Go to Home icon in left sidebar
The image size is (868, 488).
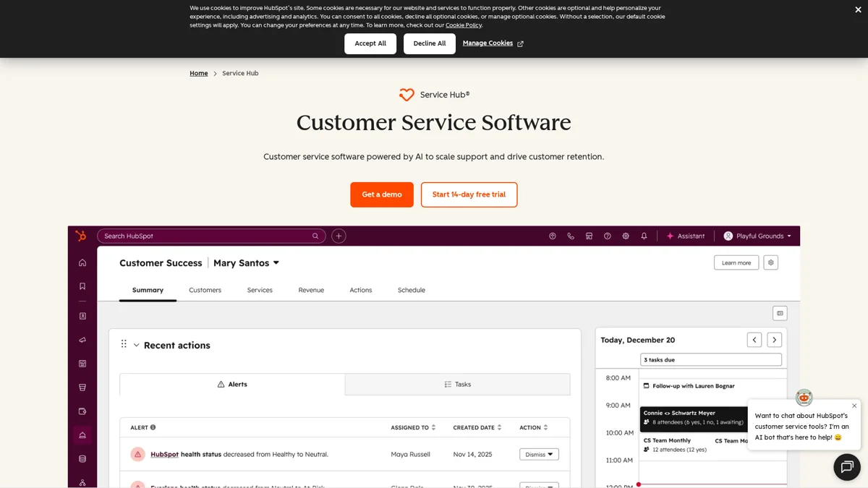[82, 263]
